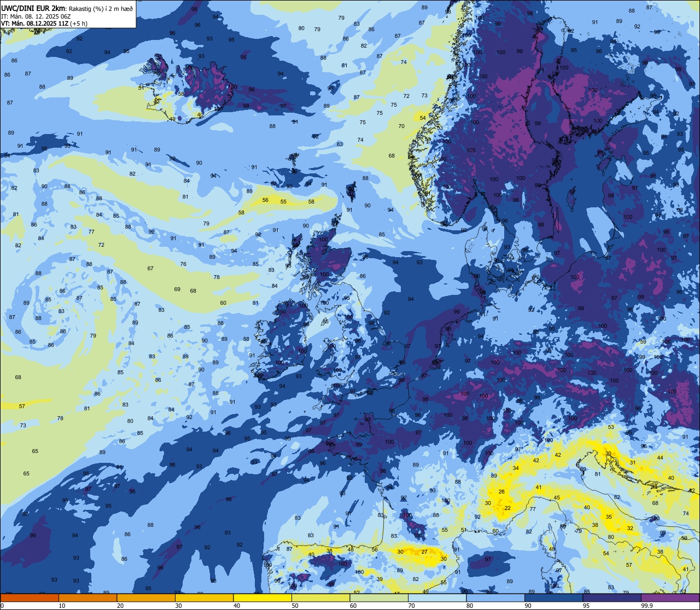Screen dimensions: 700x610
Task: Click the purple legend swatch above 99.9
Action: tap(670, 598)
